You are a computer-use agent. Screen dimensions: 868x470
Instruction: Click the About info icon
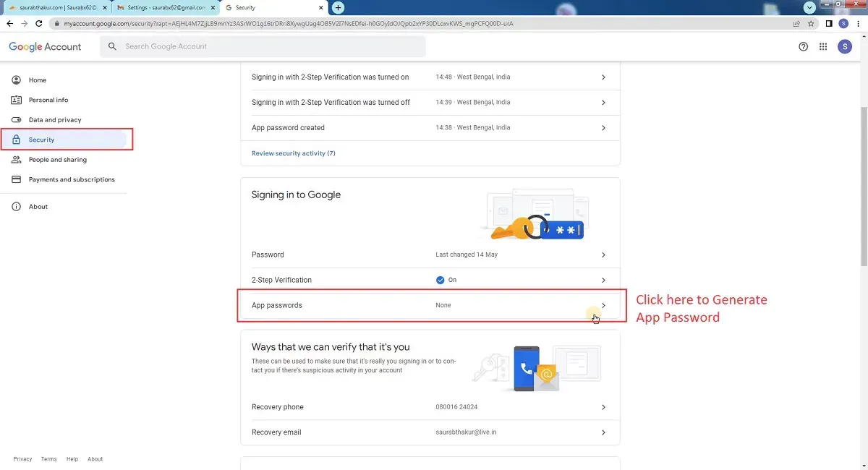(x=16, y=207)
